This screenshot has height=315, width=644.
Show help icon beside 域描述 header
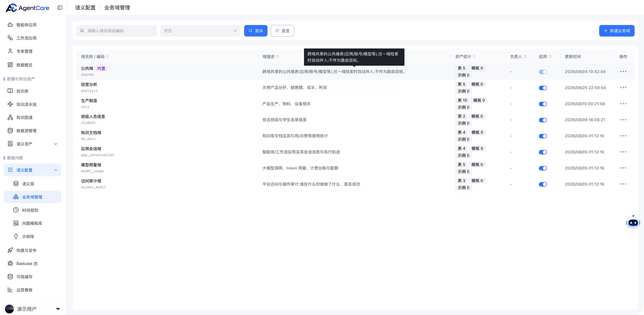coord(277,57)
